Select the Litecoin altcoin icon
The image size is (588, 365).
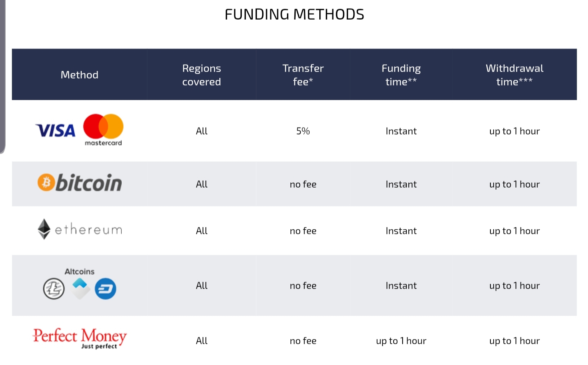coord(54,289)
